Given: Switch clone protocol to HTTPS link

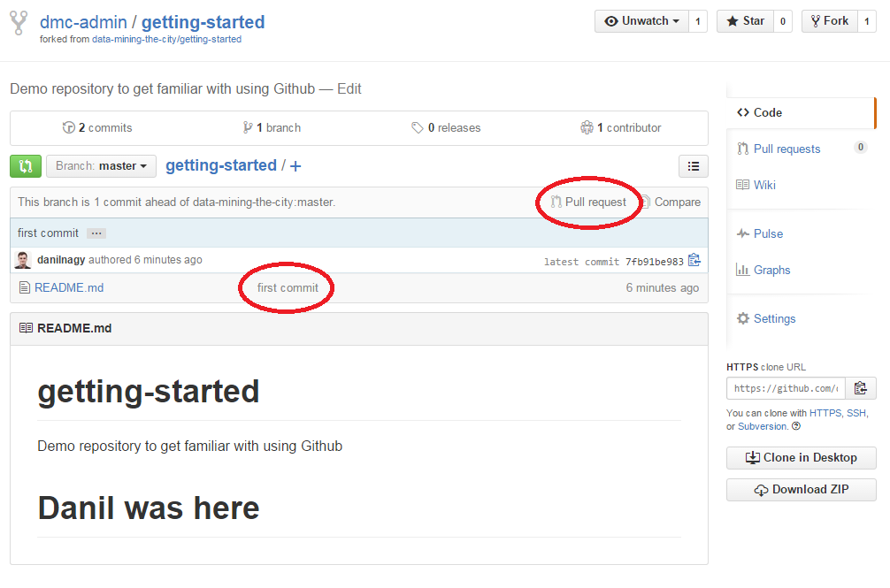Looking at the screenshot, I should click(x=825, y=413).
